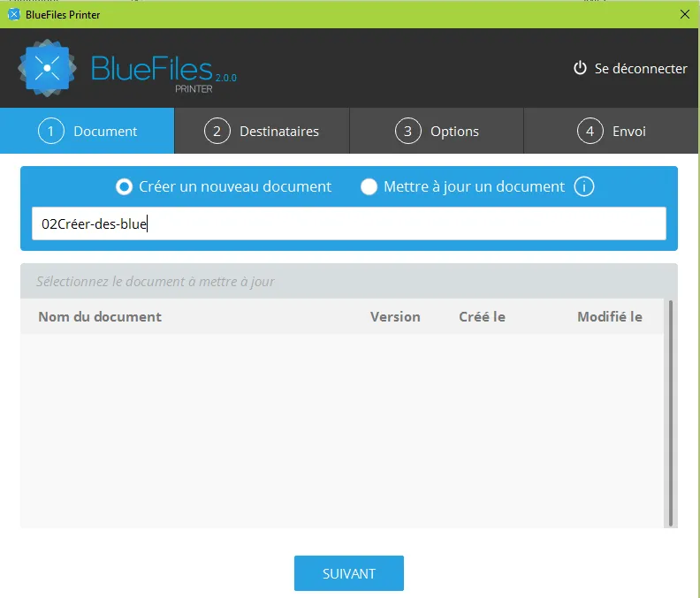Switch to the Document tab label
Screen dimensions: 700x598
(x=105, y=132)
